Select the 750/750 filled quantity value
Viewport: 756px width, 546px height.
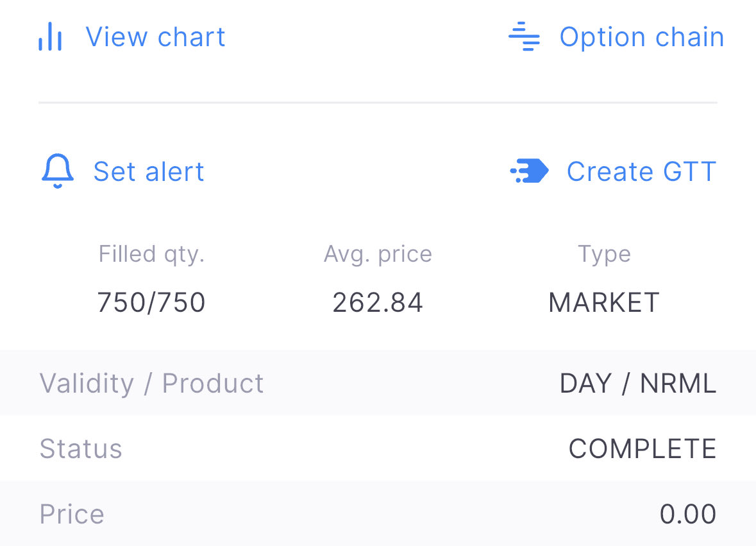pyautogui.click(x=151, y=302)
